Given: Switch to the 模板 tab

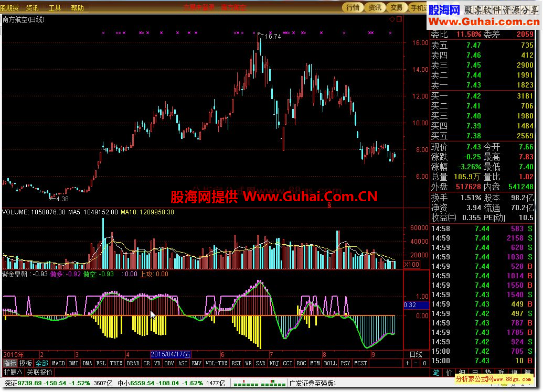Looking at the screenshot, I should tap(25, 363).
